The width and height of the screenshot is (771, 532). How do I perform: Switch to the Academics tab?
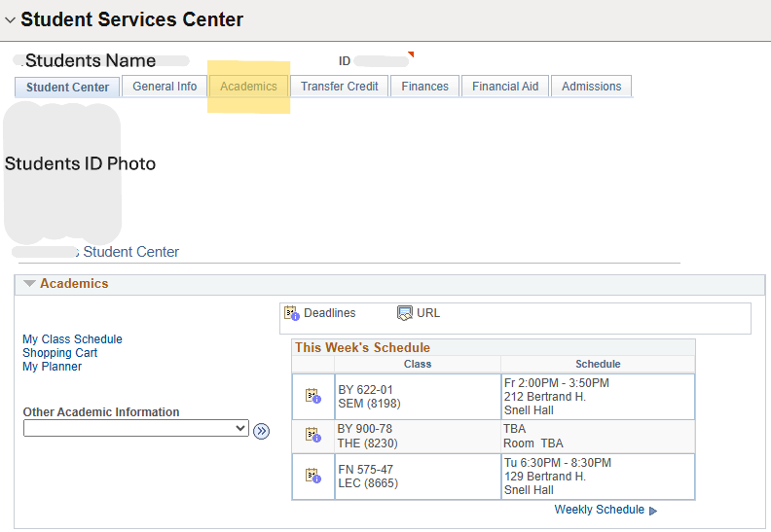248,87
